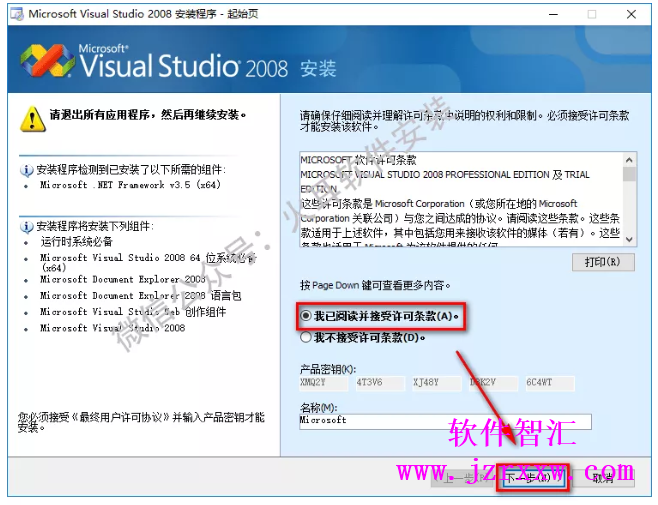
Task: Click the second product key box 4T3V6
Action: 380,383
